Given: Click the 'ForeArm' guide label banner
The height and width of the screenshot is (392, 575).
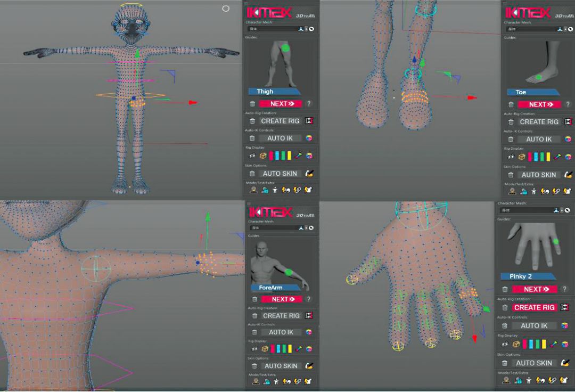Looking at the screenshot, I should pyautogui.click(x=276, y=288).
